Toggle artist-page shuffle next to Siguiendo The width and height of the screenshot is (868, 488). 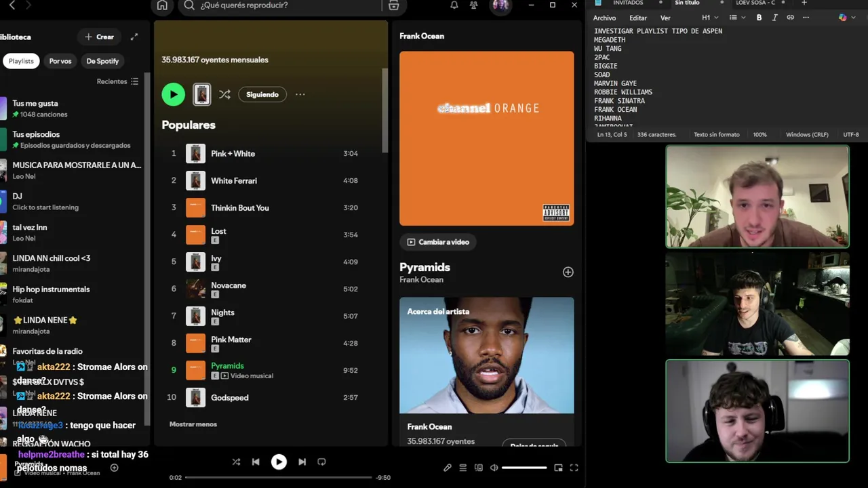pos(224,94)
